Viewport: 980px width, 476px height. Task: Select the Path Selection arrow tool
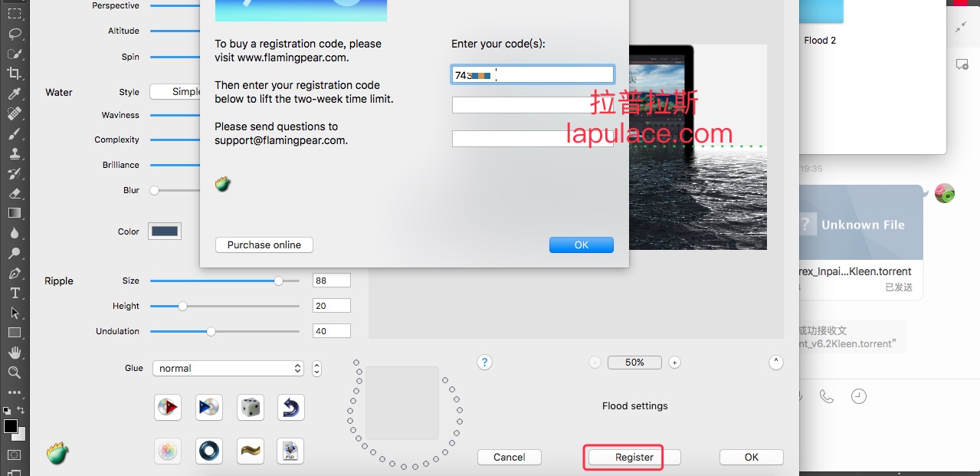[x=15, y=313]
